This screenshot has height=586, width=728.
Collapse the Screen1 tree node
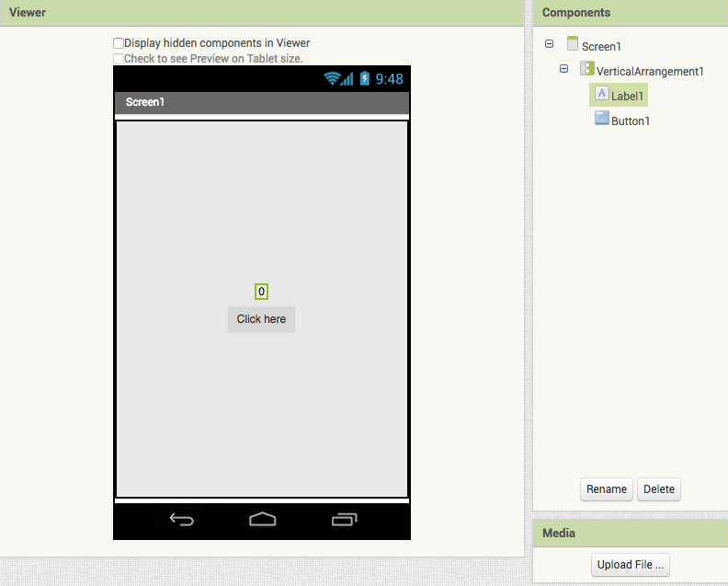pos(550,43)
